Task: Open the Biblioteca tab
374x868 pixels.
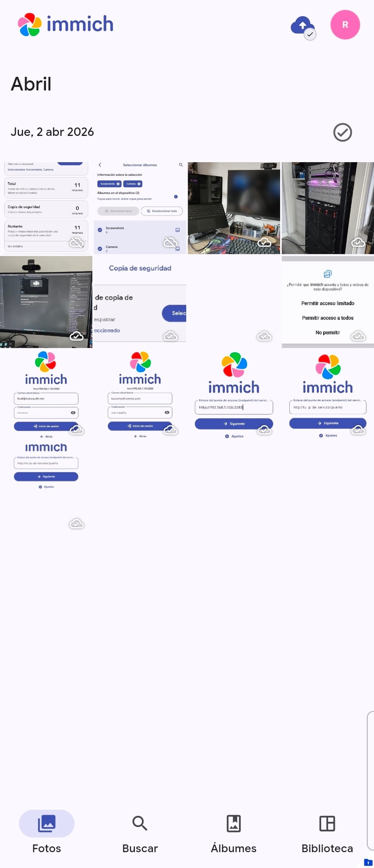Action: pyautogui.click(x=327, y=832)
